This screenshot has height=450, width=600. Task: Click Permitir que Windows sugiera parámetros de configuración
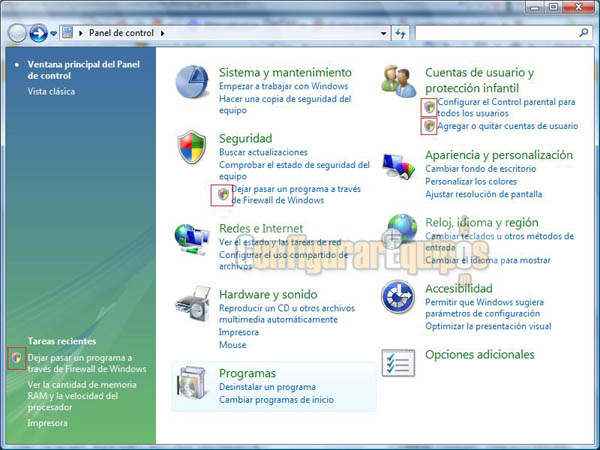click(484, 308)
